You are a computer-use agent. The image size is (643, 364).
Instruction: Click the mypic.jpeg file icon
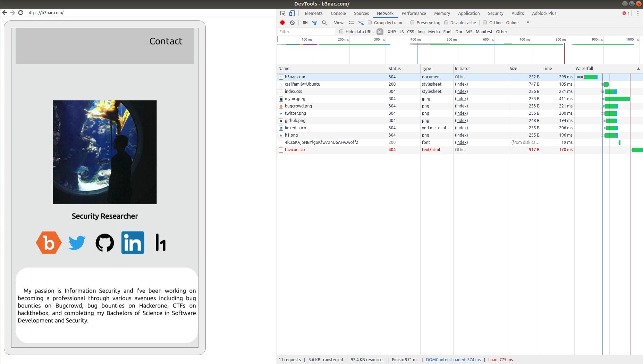281,99
